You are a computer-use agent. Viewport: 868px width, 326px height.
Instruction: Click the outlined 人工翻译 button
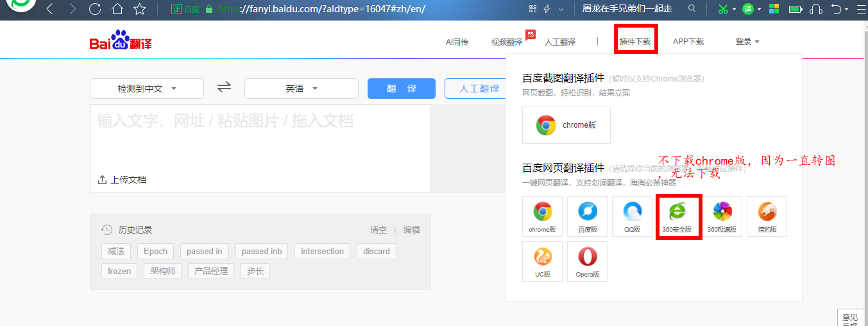pos(475,89)
